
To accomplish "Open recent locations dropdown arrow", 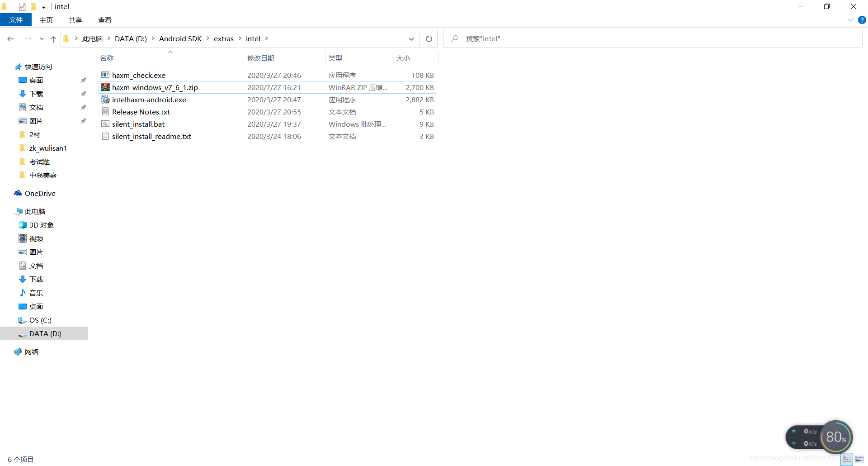I will 42,39.
